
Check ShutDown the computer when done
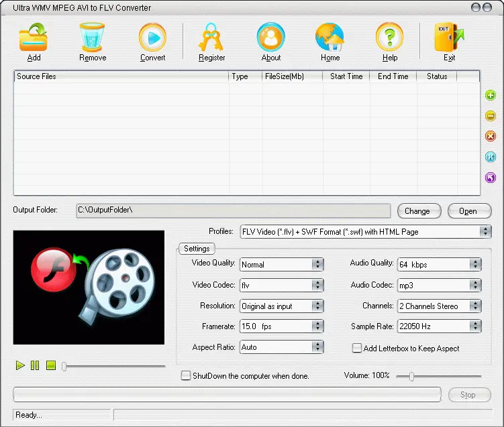coord(186,376)
